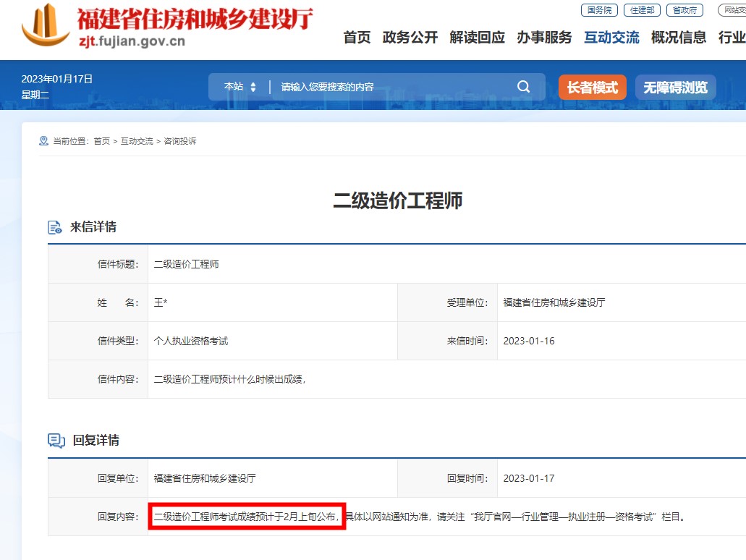Open 概况信息 navigation item
Viewport: 746px width, 560px height.
679,38
